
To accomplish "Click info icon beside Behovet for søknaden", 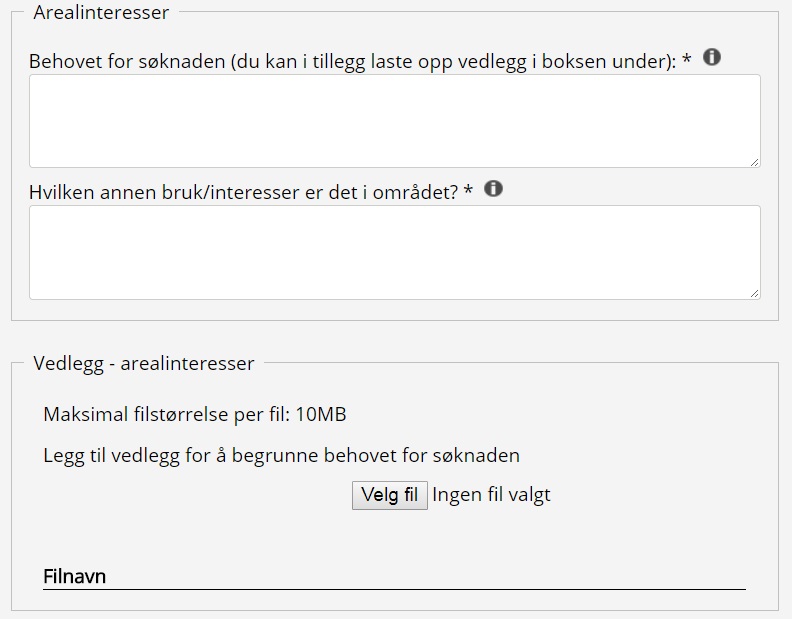I will coord(712,58).
